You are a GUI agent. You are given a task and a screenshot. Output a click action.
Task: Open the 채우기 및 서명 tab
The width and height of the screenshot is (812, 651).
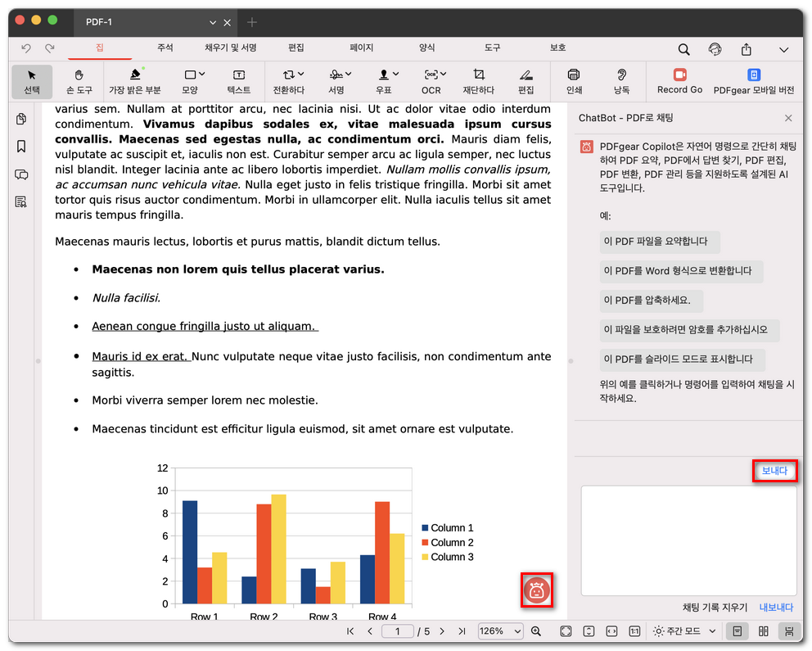[x=231, y=47]
